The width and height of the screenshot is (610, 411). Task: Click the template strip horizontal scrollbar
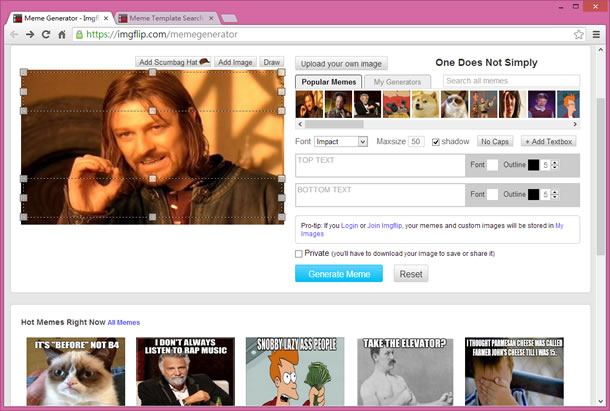(x=334, y=124)
